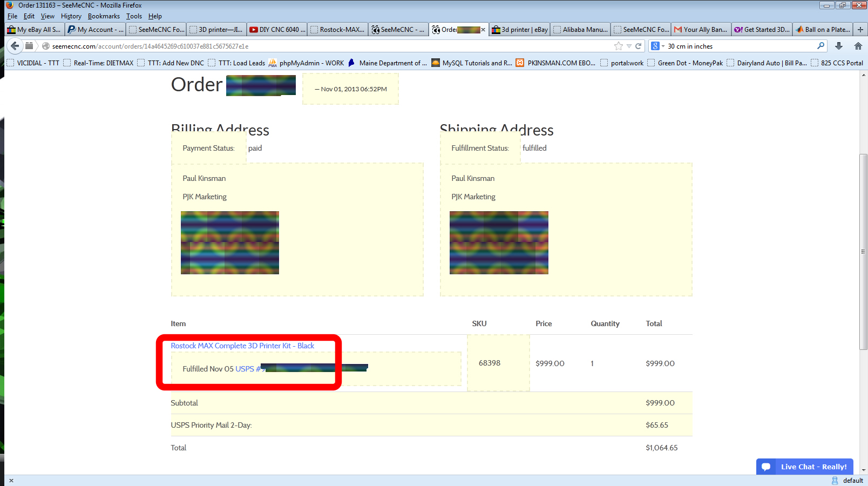Open Rostock MAX Complete 3D Printer Kit link

pos(242,346)
